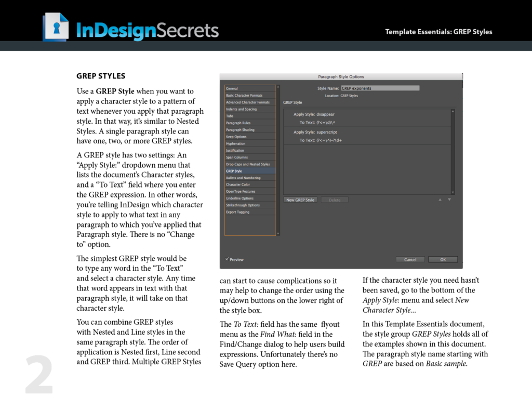This screenshot has height=411, width=532.
Task: Click the Cancel button
Action: tap(410, 259)
